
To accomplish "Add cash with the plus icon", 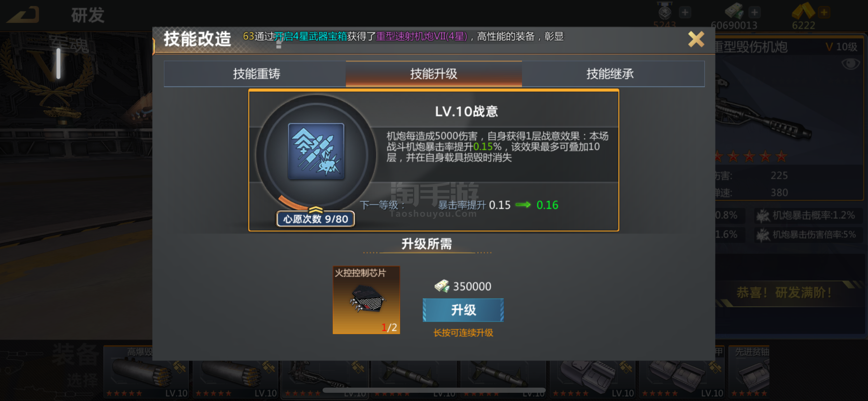I will click(x=754, y=12).
